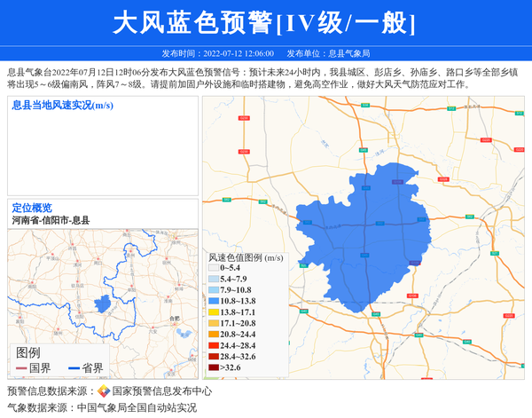Click the 中国气象局全国自动站实况 source text

(x=137, y=407)
